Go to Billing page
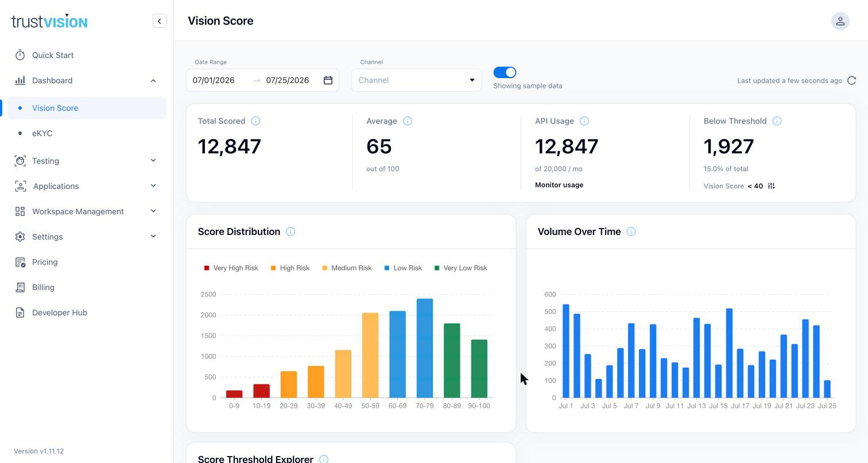The image size is (868, 463). (x=87, y=287)
